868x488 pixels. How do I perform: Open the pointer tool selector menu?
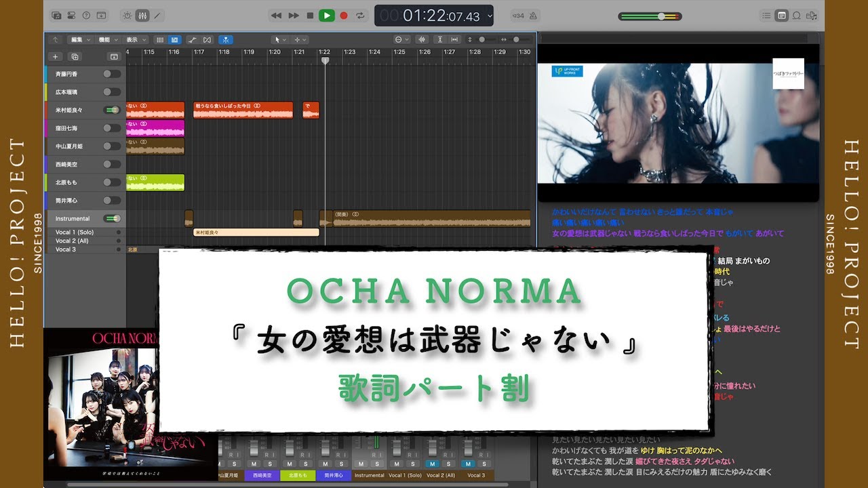[279, 40]
